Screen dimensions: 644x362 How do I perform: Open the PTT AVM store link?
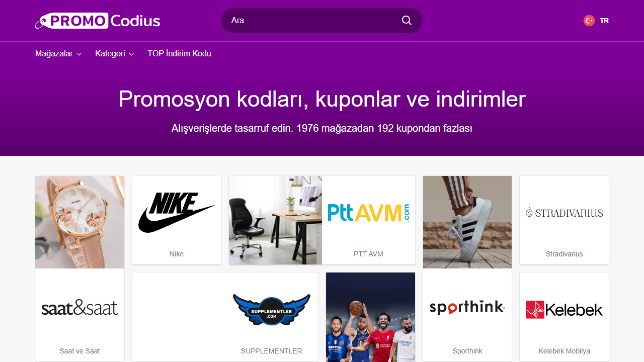[368, 254]
